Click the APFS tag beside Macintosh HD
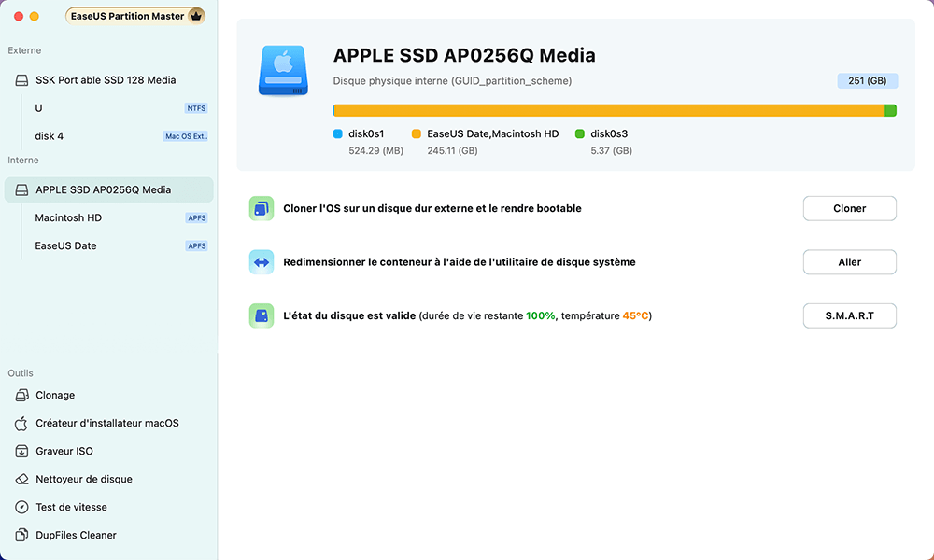 pyautogui.click(x=196, y=217)
